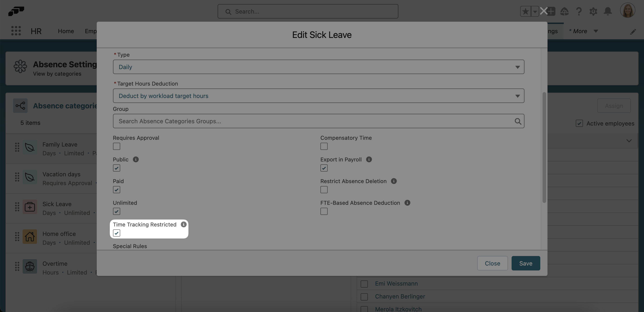644x312 pixels.
Task: Open the settings gear icon
Action: (x=593, y=11)
